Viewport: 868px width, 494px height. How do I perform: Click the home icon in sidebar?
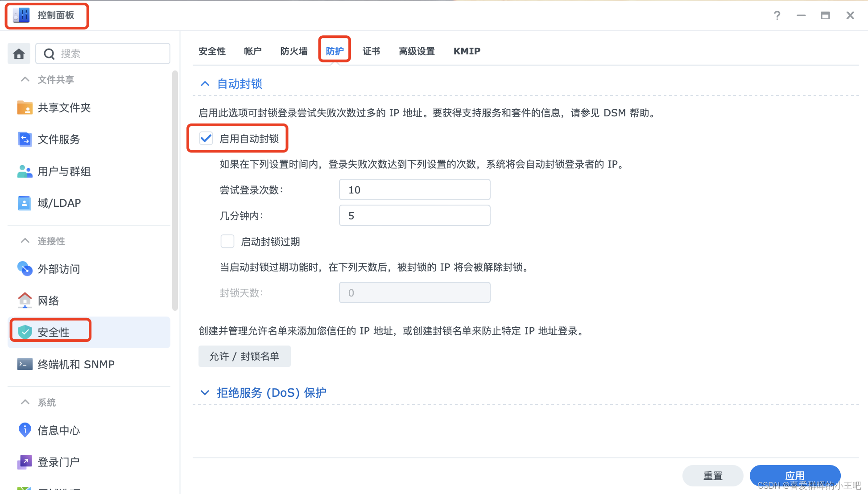point(19,54)
